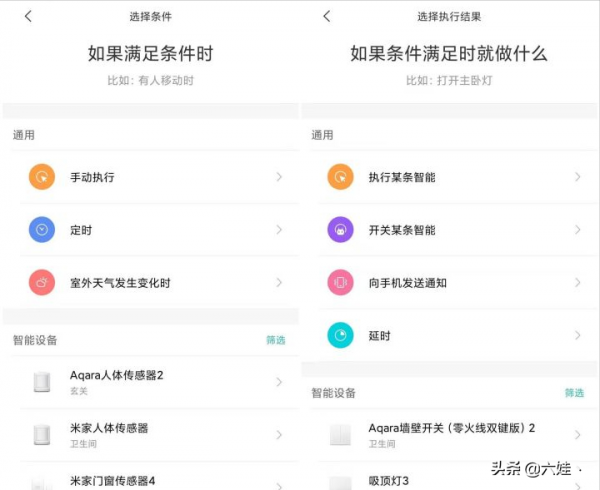Tap the orange 执行某条智能 icon
600x490 pixels.
pos(340,177)
